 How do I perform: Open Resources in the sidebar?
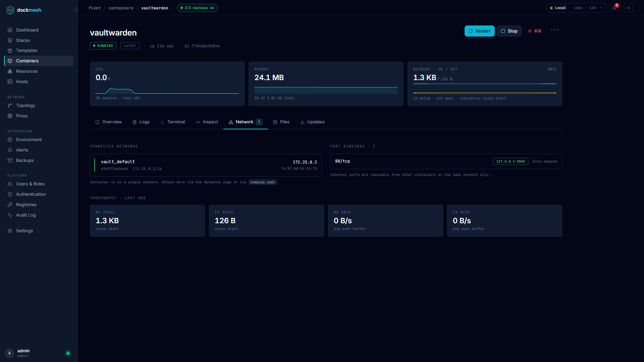pyautogui.click(x=39, y=71)
